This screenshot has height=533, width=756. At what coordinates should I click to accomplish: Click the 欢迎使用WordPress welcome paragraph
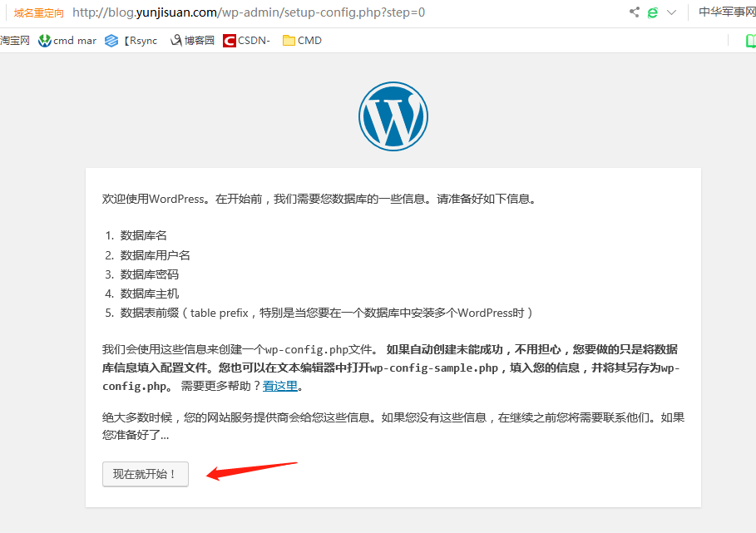pyautogui.click(x=319, y=199)
